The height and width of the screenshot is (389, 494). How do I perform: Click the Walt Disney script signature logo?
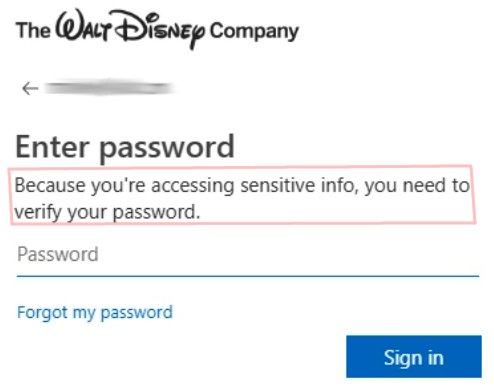pyautogui.click(x=130, y=29)
